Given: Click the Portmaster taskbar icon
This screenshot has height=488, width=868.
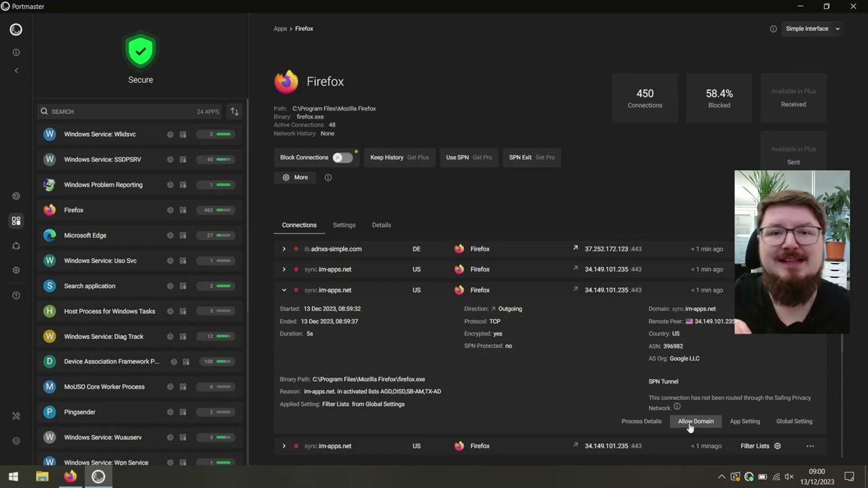Looking at the screenshot, I should pyautogui.click(x=98, y=476).
